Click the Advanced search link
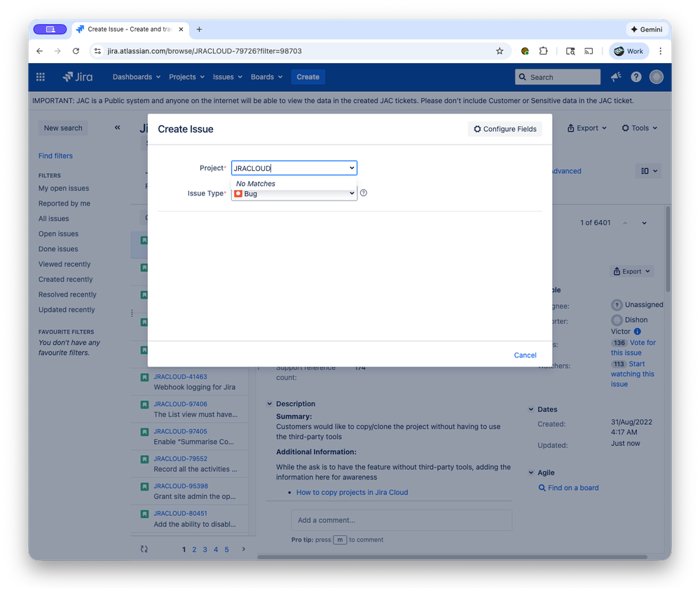The image size is (700, 598). point(567,171)
